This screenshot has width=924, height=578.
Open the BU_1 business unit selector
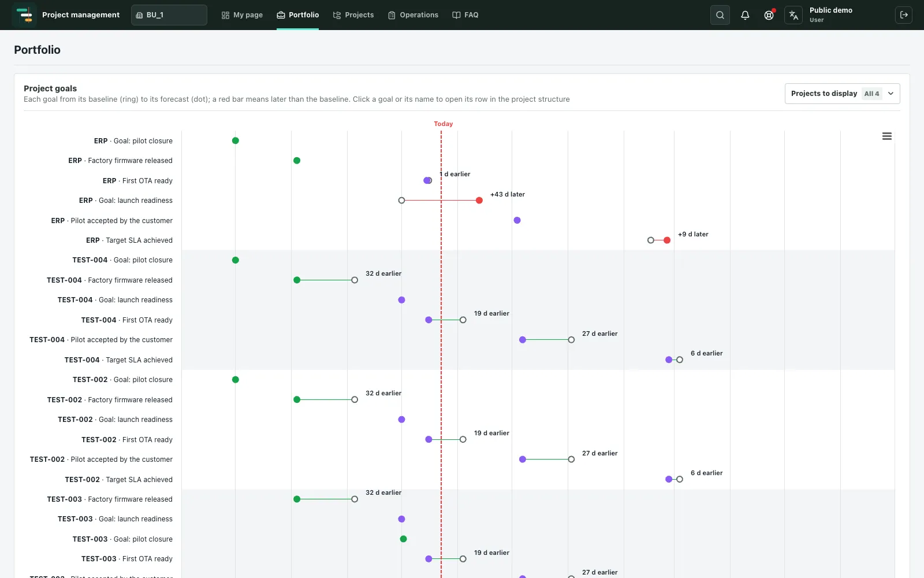click(169, 15)
